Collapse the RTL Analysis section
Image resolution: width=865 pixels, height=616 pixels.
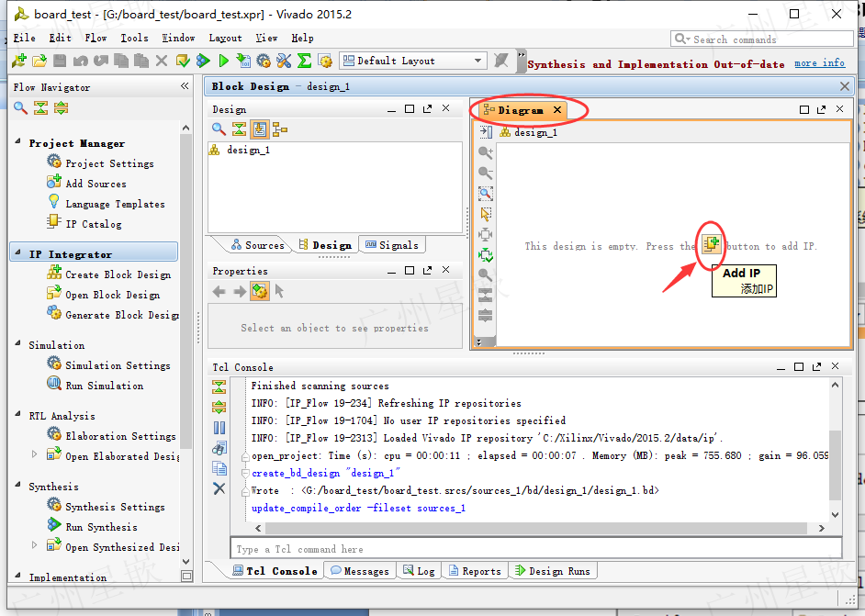pyautogui.click(x=17, y=414)
